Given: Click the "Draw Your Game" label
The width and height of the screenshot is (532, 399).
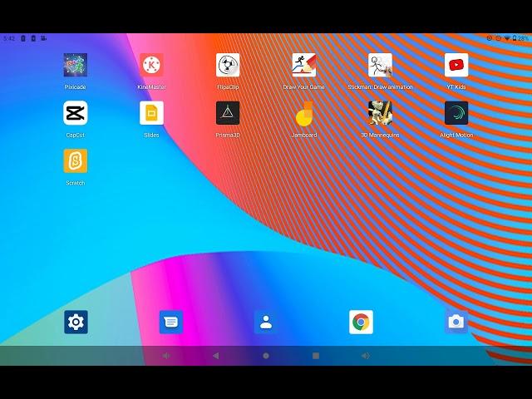Looking at the screenshot, I should click(x=303, y=87).
